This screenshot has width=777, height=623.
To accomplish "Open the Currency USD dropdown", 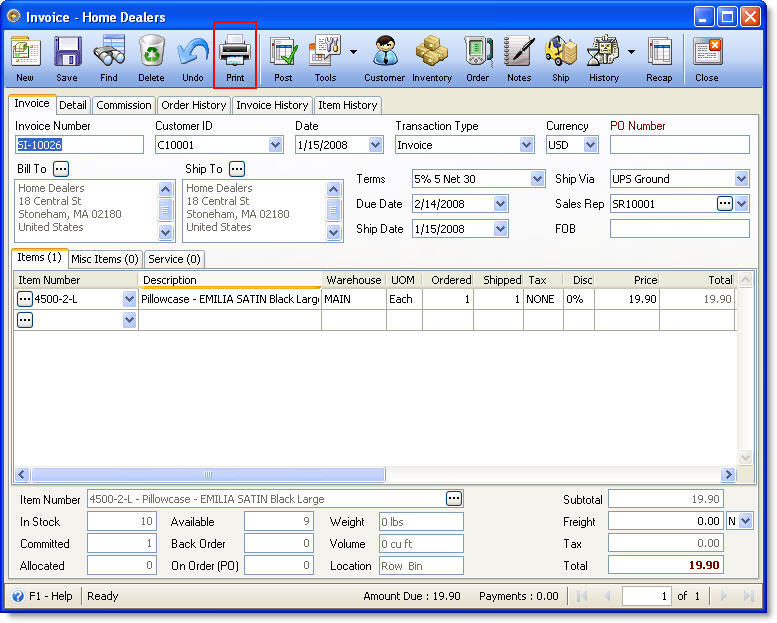I will (590, 145).
